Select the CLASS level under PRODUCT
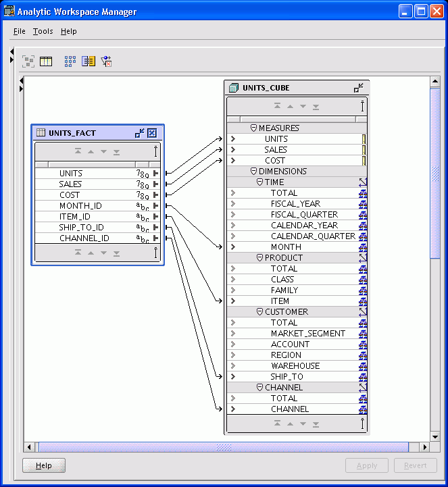The height and width of the screenshot is (487, 448). coord(297,280)
